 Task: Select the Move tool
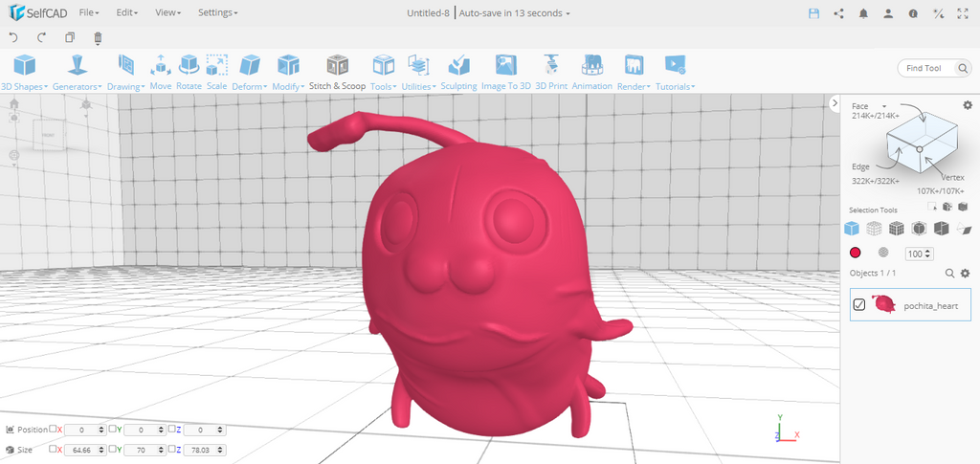161,65
